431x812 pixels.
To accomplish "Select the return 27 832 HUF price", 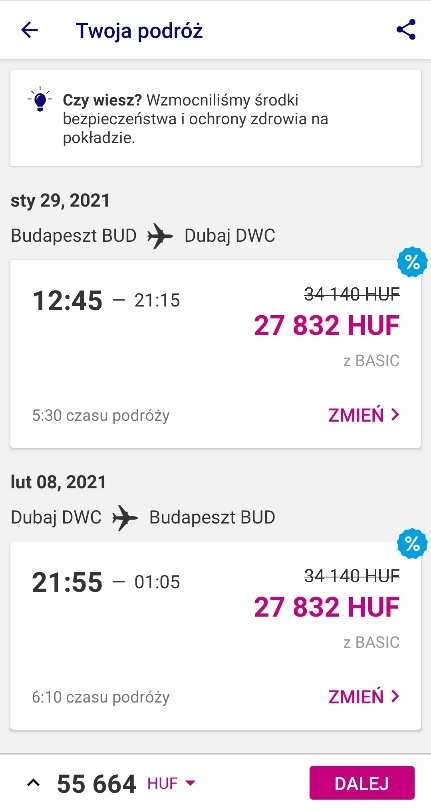I will point(327,607).
